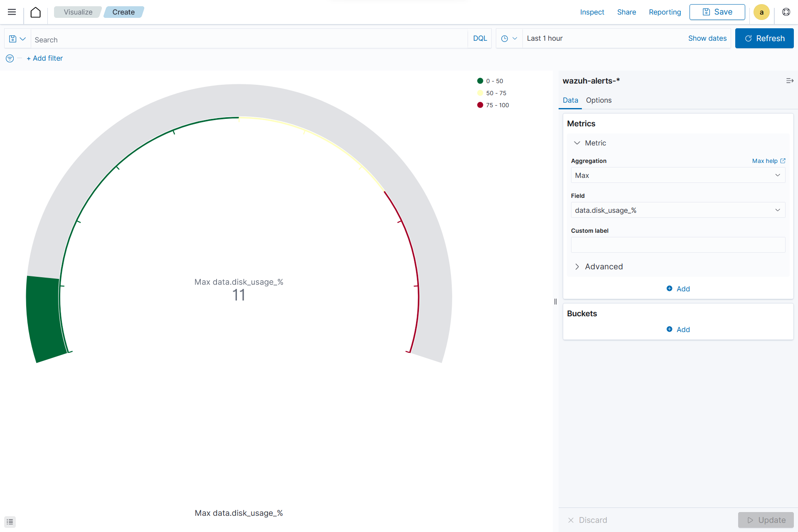The height and width of the screenshot is (532, 798).
Task: Click the gauge value 11
Action: click(x=239, y=295)
